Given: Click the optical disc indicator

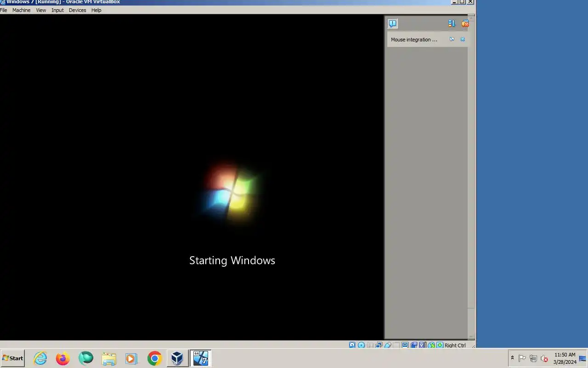Looking at the screenshot, I should [x=361, y=345].
